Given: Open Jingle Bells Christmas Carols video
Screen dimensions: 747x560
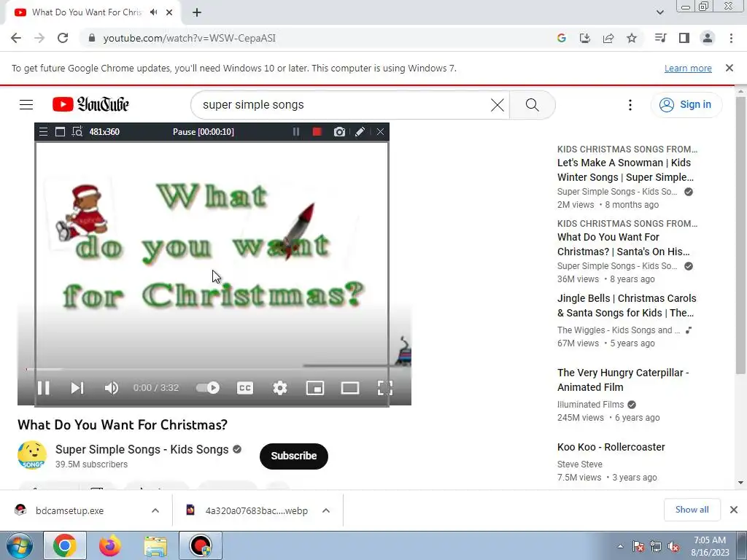Looking at the screenshot, I should tap(627, 306).
